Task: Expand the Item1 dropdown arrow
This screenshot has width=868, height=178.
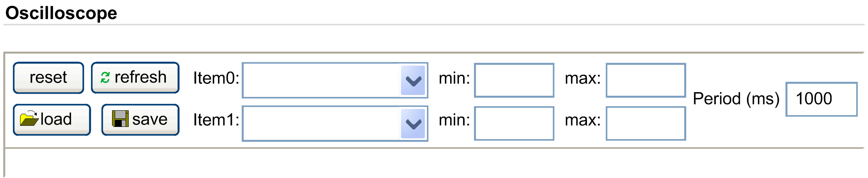Action: [413, 123]
